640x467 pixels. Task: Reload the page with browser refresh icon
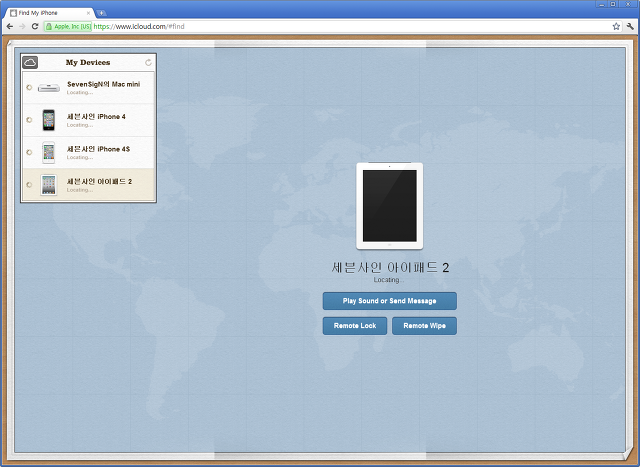(35, 27)
